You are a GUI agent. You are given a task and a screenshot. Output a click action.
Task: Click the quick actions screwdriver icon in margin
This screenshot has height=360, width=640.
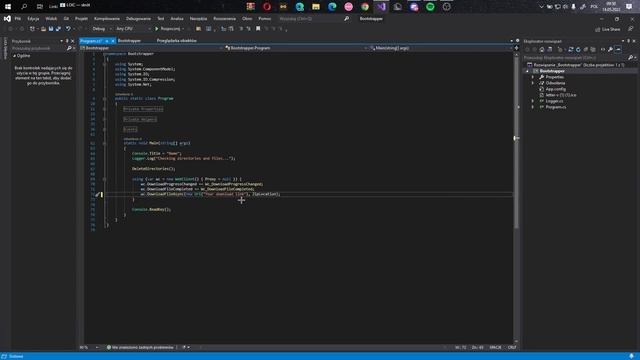point(97,195)
